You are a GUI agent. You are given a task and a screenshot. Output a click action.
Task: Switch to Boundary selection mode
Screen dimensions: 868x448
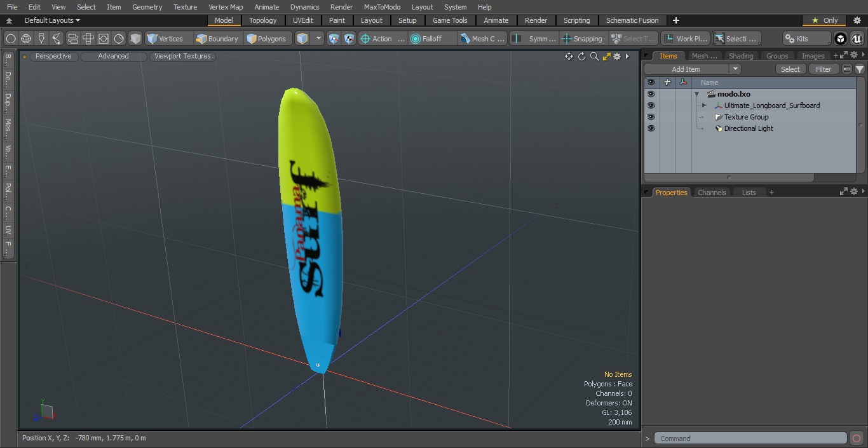217,39
